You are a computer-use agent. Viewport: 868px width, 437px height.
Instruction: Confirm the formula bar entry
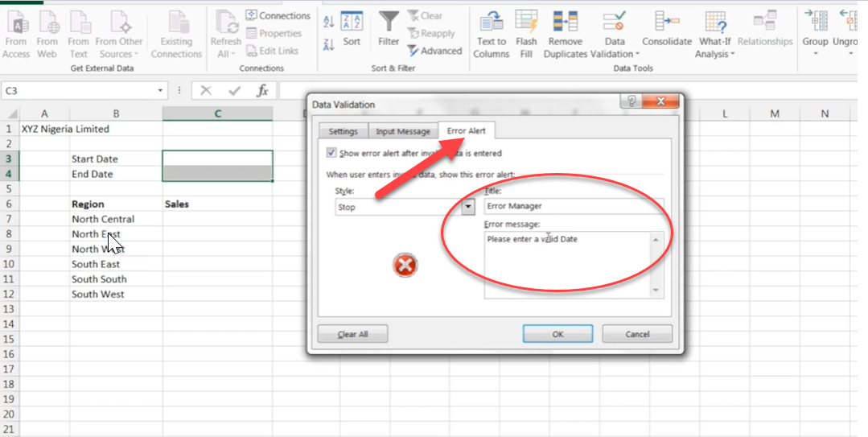(235, 90)
